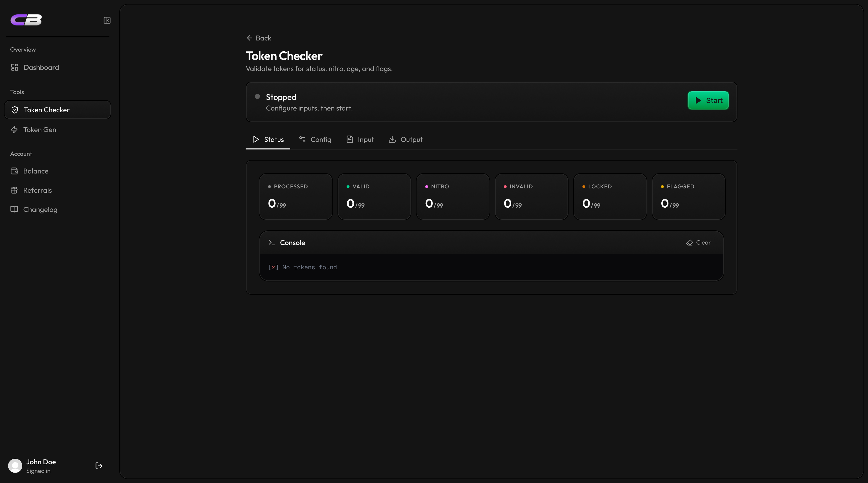Screen dimensions: 868x483
Task: Click the LOCKED counter card
Action: pos(610,197)
